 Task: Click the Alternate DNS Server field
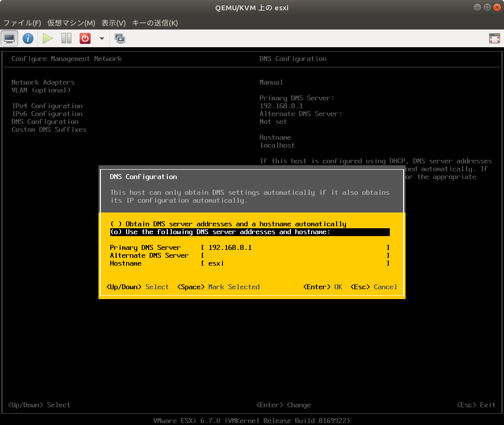295,255
